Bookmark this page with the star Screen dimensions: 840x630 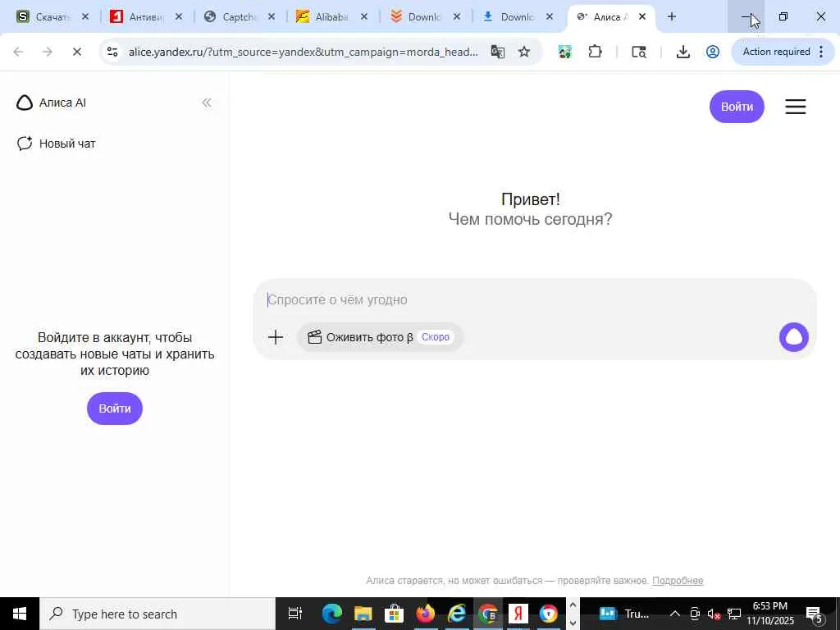tap(524, 52)
